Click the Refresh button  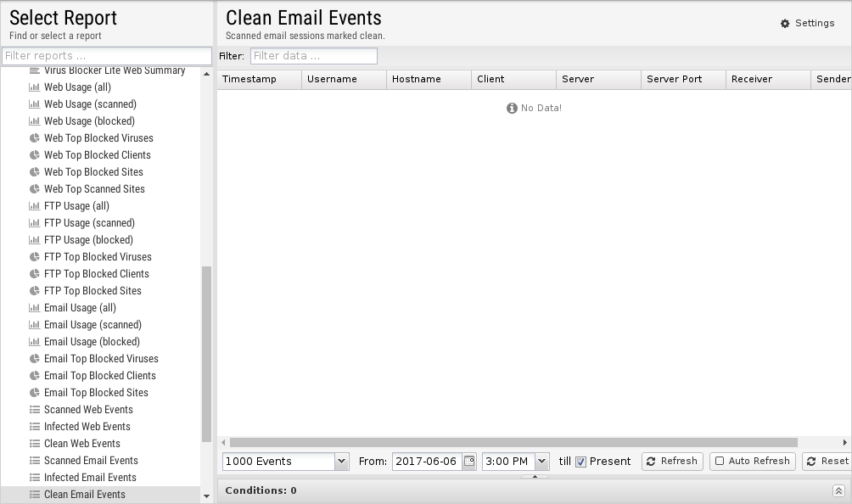point(672,461)
